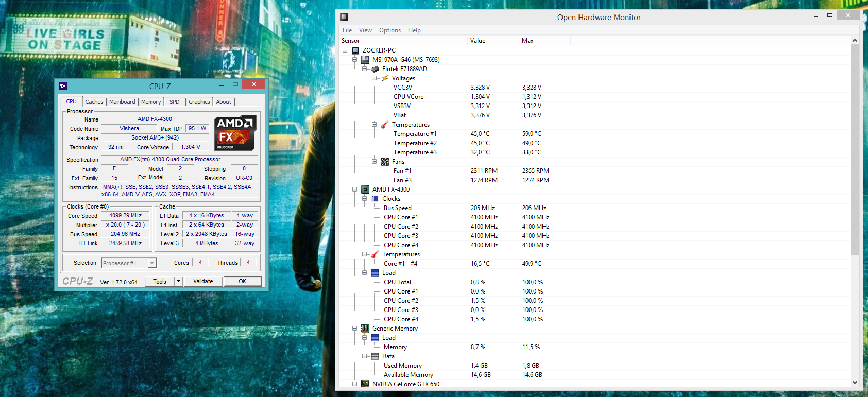Click the CPU-Z title bar icon
868x397 pixels.
pos(63,86)
